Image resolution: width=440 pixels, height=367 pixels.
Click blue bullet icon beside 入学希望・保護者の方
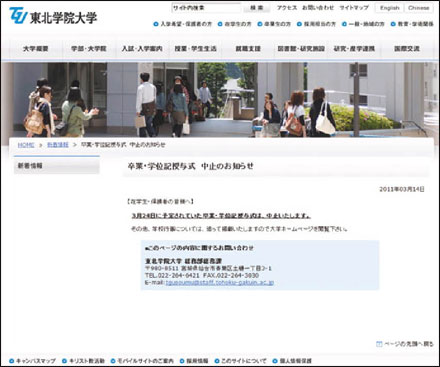point(156,24)
